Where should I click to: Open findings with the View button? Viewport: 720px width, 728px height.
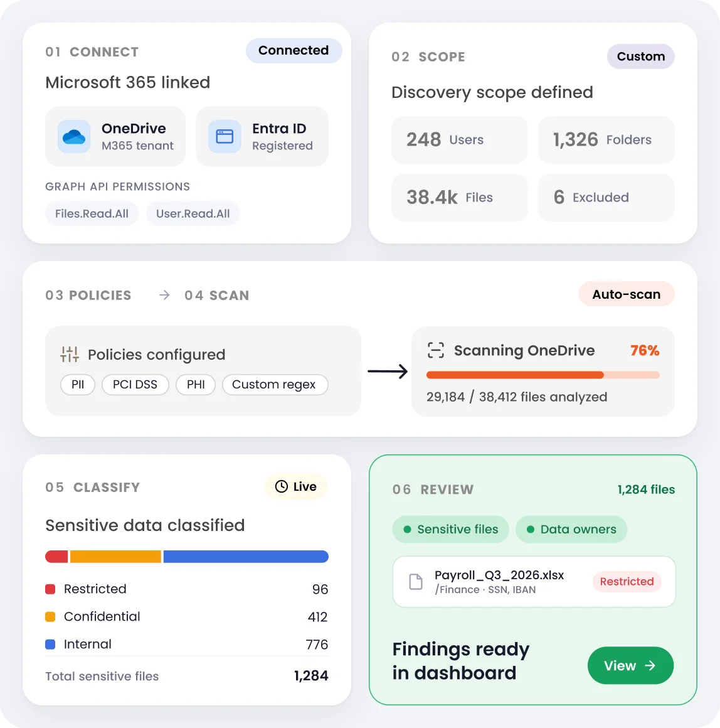tap(630, 665)
